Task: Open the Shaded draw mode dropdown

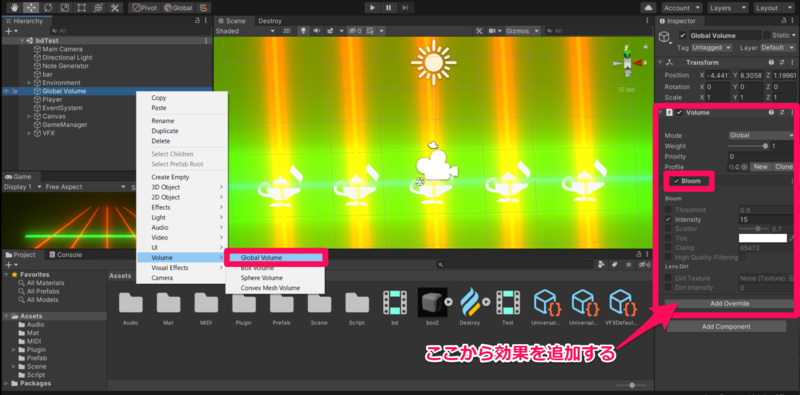Action: click(245, 31)
